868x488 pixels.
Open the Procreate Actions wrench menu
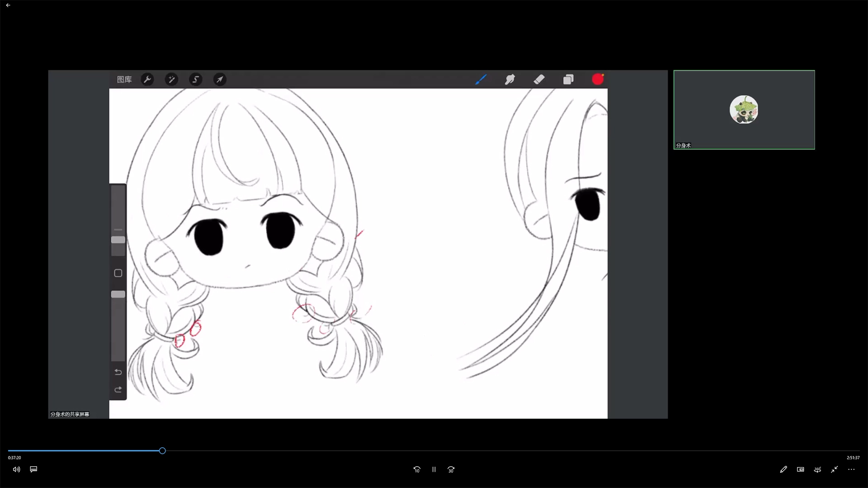(147, 80)
